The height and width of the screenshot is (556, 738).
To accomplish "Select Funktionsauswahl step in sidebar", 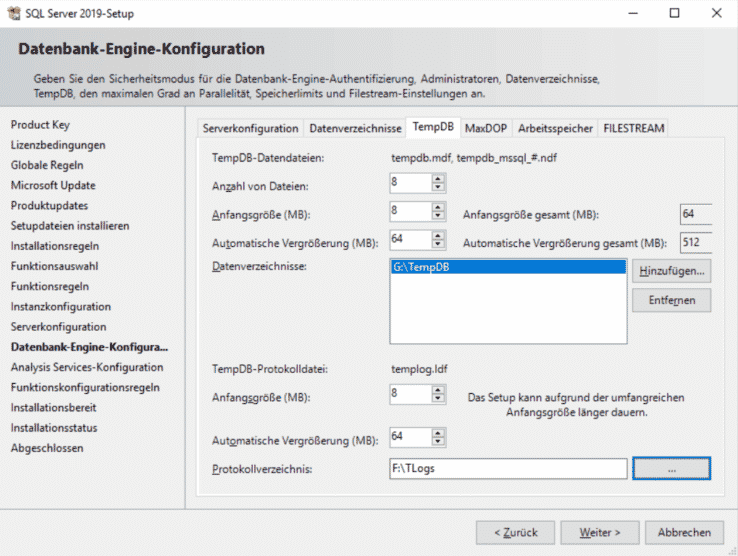I will [x=55, y=266].
